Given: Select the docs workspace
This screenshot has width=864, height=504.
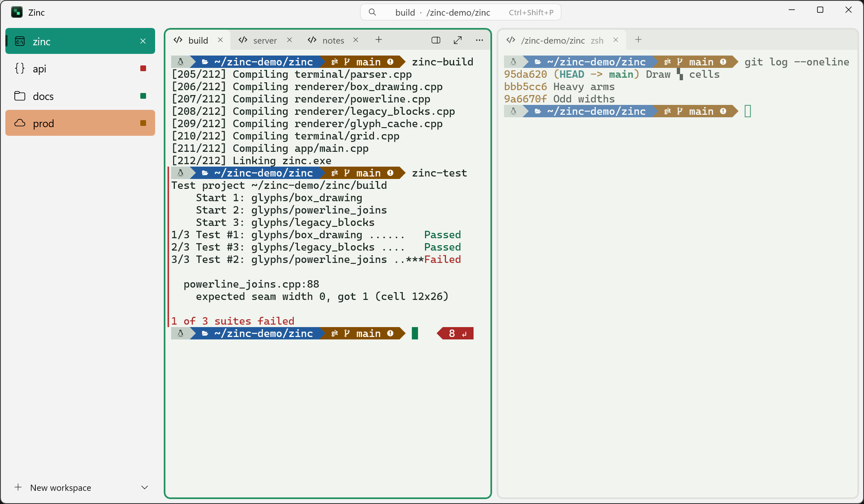Looking at the screenshot, I should [80, 96].
